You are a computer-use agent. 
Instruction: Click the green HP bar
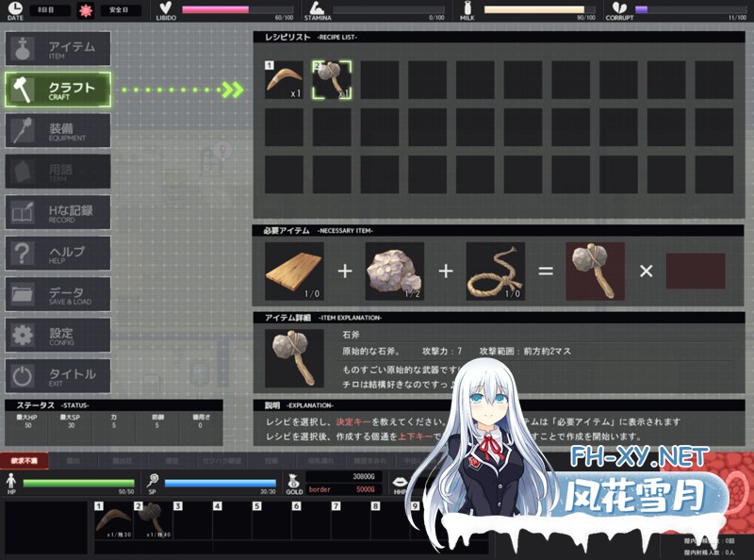(79, 483)
